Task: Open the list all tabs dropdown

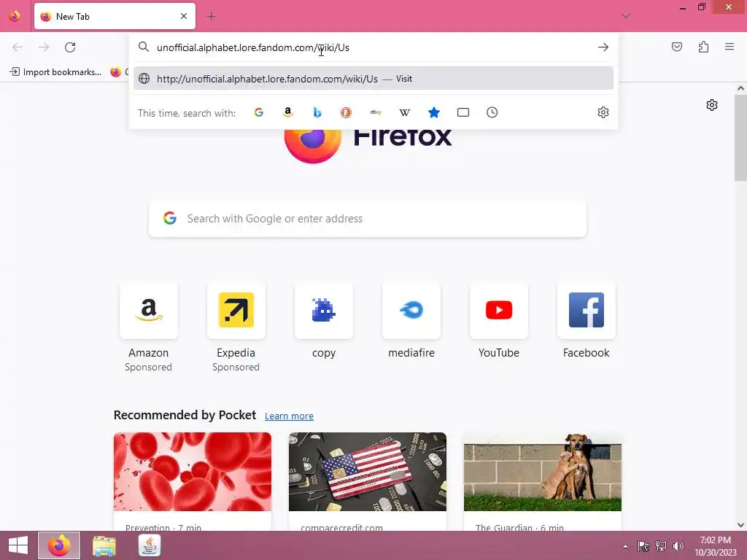Action: coord(625,16)
